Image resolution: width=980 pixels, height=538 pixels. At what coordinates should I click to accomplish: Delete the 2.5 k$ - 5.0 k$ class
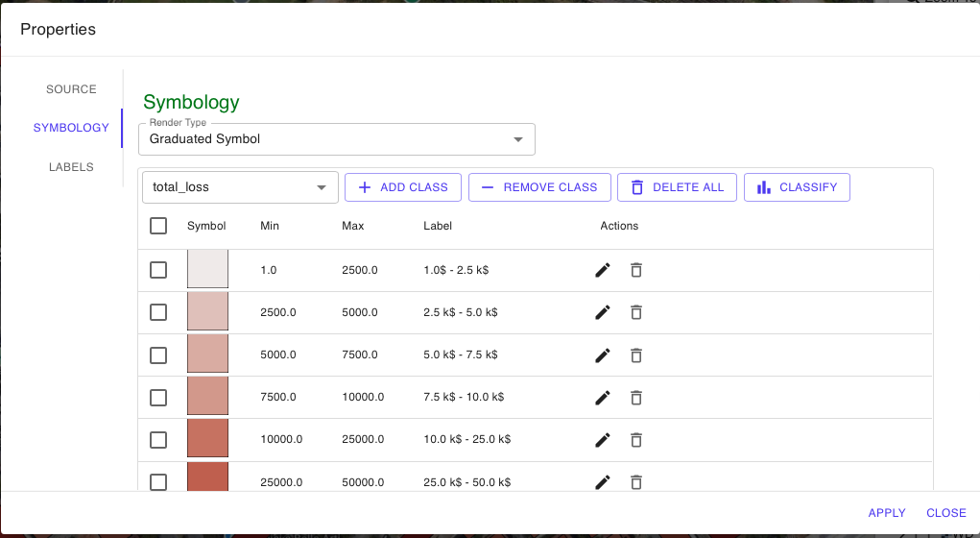tap(635, 312)
